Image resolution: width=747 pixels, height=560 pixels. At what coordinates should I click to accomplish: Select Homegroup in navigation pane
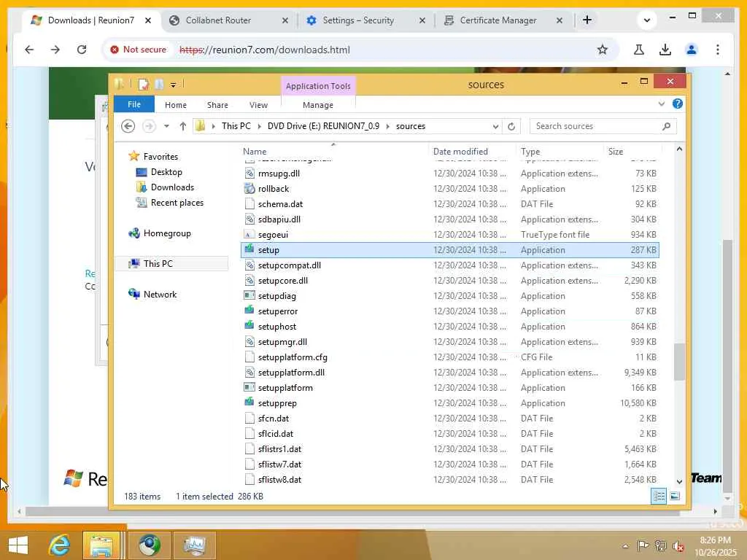point(167,233)
